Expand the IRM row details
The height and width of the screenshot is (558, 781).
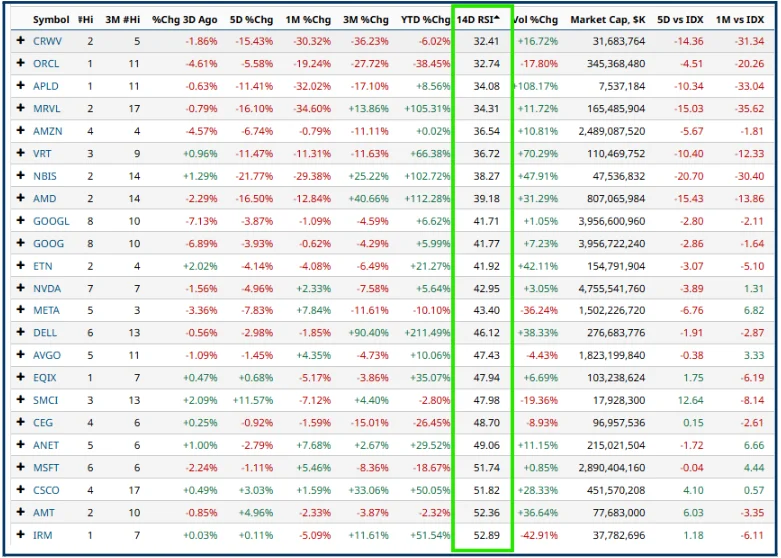click(x=20, y=535)
